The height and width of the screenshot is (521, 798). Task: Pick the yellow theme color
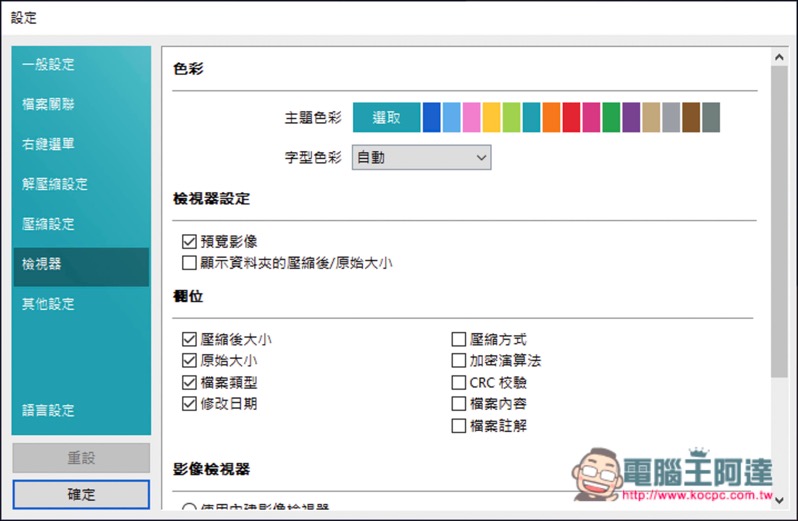point(491,118)
